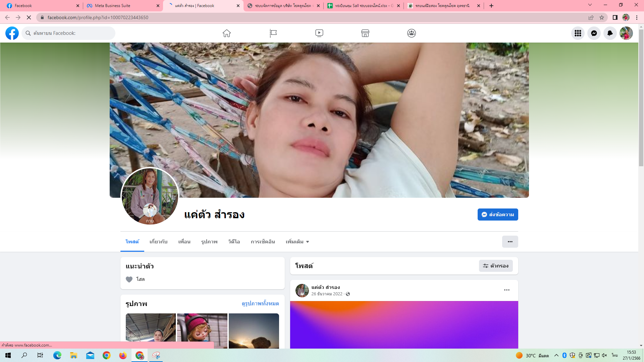Expand the เพิ่มเติม dropdown in profile tabs
The width and height of the screenshot is (644, 362).
tap(297, 242)
